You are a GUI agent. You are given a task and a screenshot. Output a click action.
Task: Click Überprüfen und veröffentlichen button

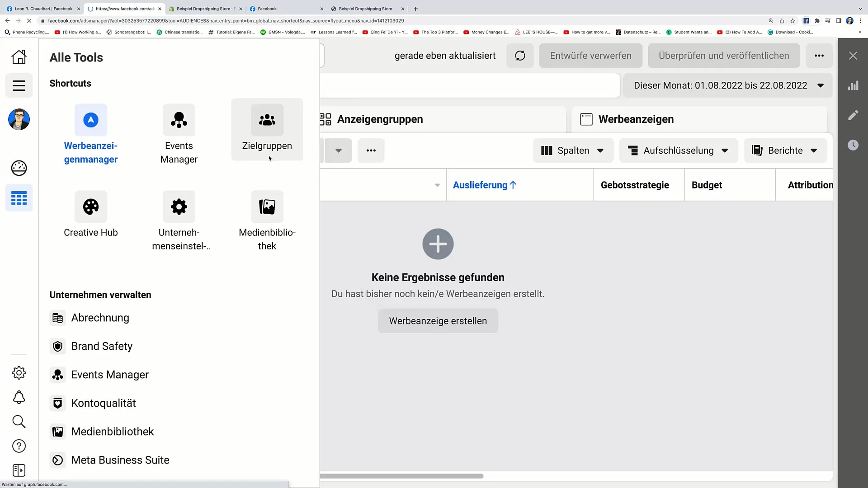[724, 56]
